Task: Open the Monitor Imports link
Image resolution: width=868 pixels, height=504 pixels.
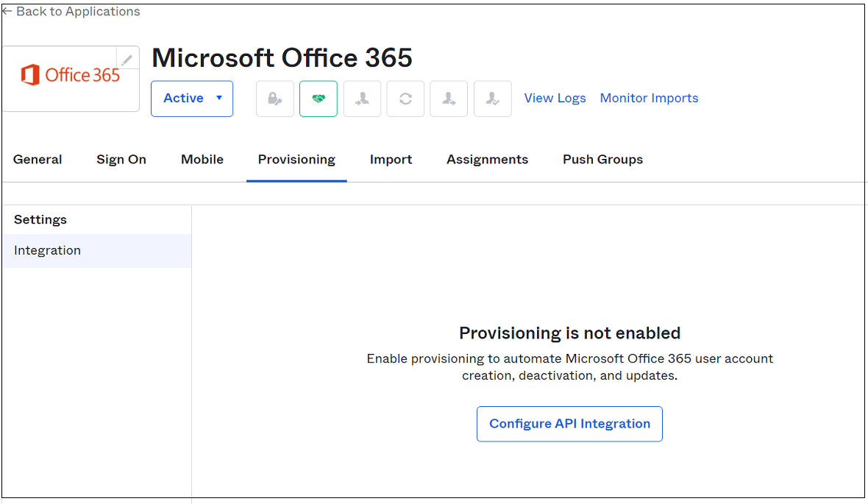Action: click(x=650, y=98)
